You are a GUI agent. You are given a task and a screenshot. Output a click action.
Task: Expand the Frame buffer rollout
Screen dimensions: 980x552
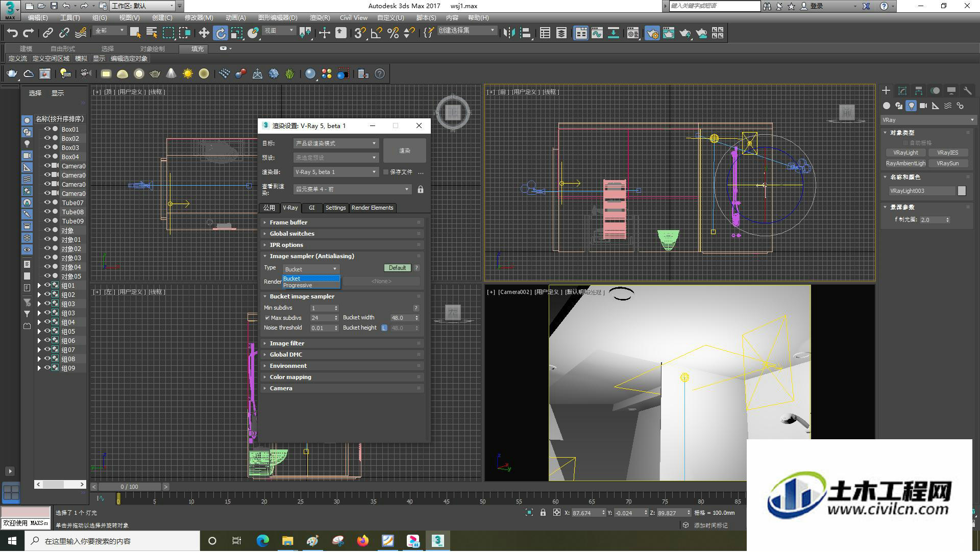pyautogui.click(x=342, y=222)
